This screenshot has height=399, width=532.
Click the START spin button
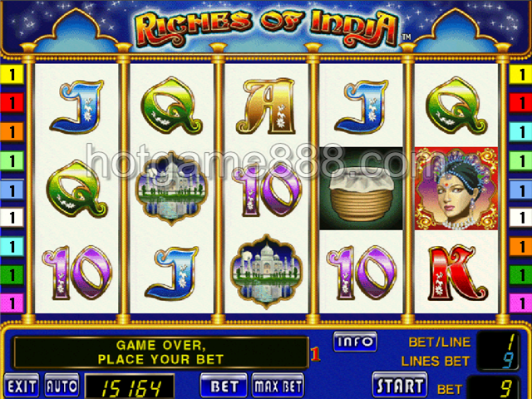pyautogui.click(x=400, y=386)
